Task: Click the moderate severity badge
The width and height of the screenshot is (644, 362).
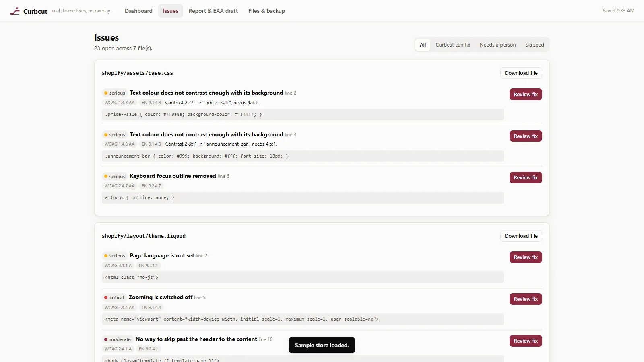Action: tap(118, 339)
